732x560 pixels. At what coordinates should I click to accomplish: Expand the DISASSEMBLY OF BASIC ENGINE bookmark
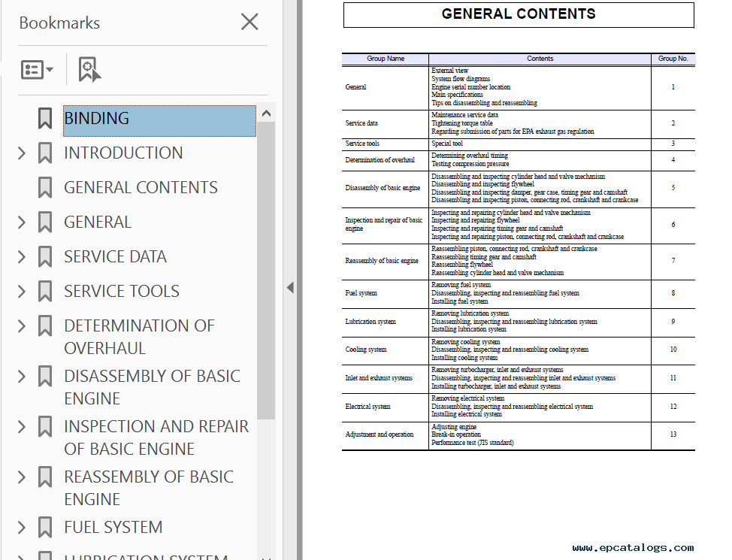[x=22, y=377]
